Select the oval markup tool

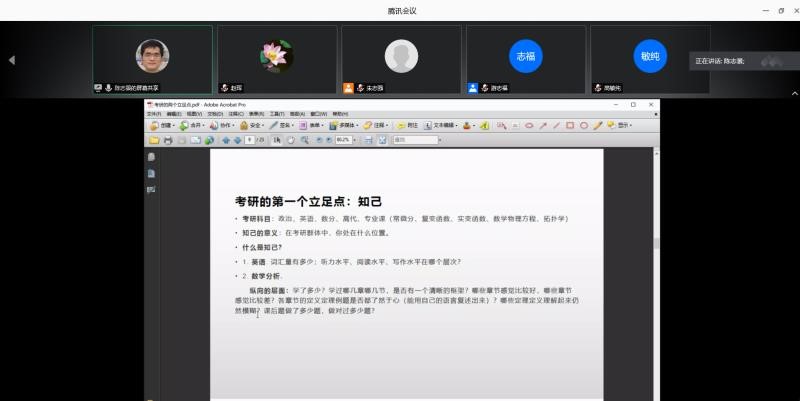point(584,126)
